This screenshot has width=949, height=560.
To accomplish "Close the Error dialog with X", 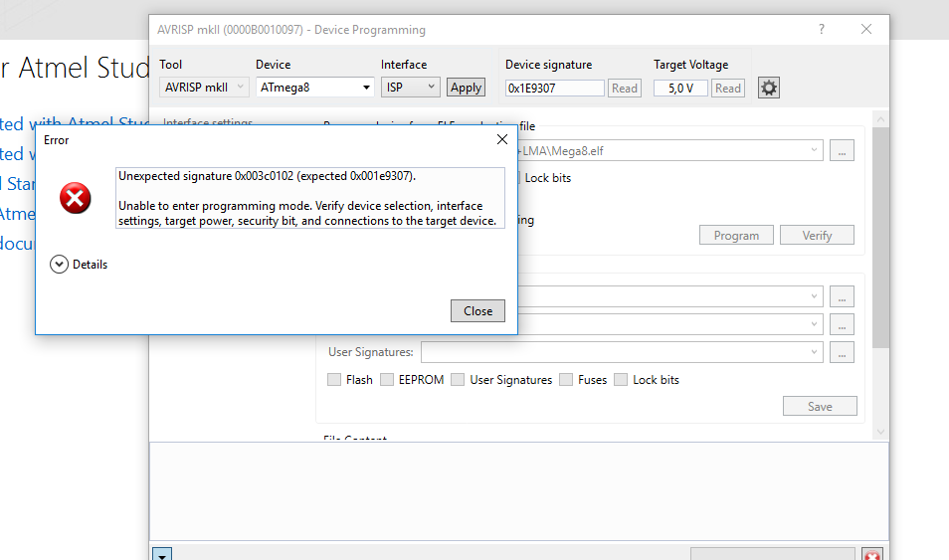I will pyautogui.click(x=501, y=140).
